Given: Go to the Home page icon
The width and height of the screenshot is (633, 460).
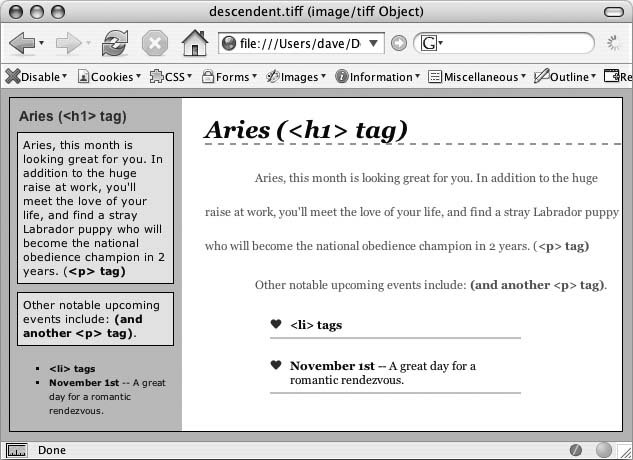Looking at the screenshot, I should [x=195, y=43].
